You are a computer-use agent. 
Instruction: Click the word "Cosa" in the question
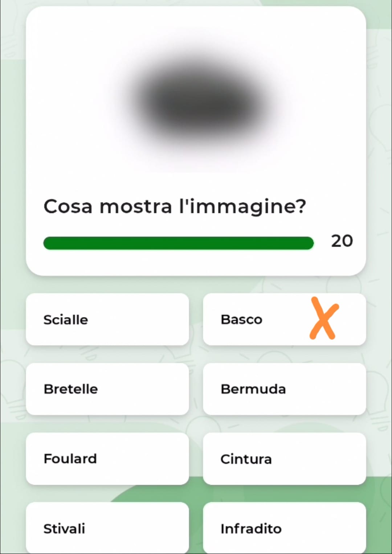pyautogui.click(x=68, y=207)
